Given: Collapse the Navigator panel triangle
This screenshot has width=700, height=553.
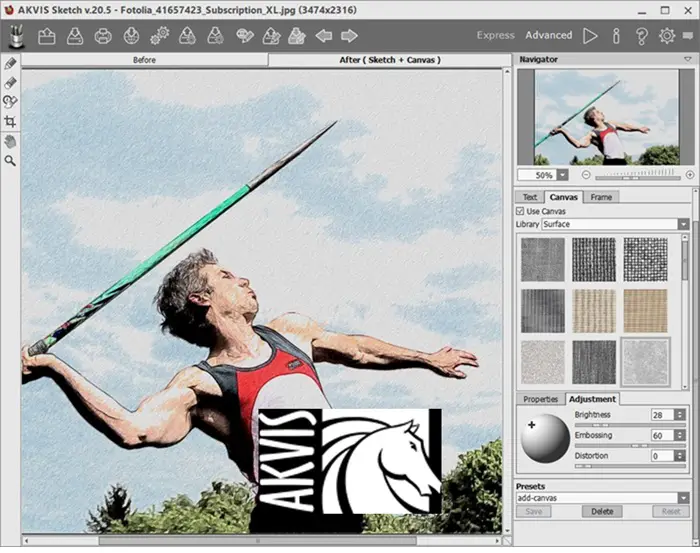Looking at the screenshot, I should click(688, 59).
